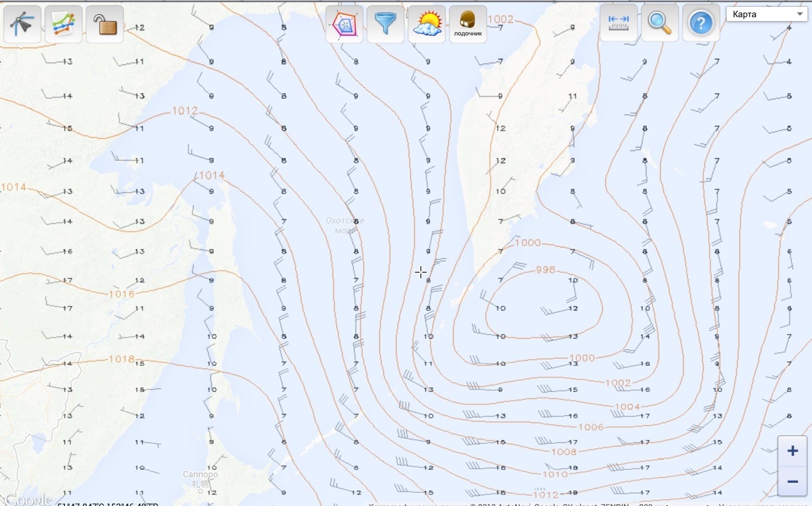Toggle the padlock lock icon

point(105,24)
